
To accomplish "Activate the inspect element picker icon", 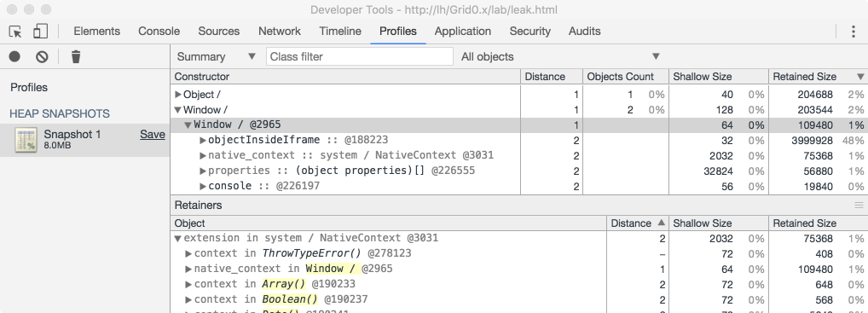I will click(x=15, y=32).
